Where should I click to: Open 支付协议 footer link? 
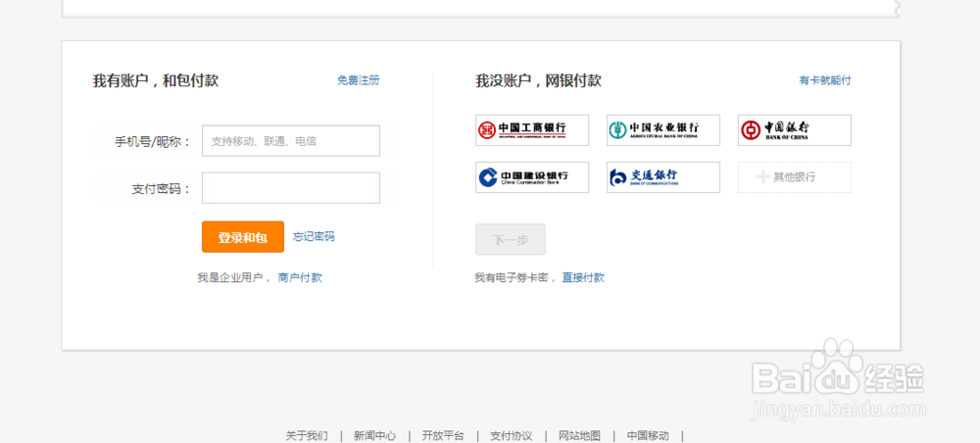[x=512, y=435]
